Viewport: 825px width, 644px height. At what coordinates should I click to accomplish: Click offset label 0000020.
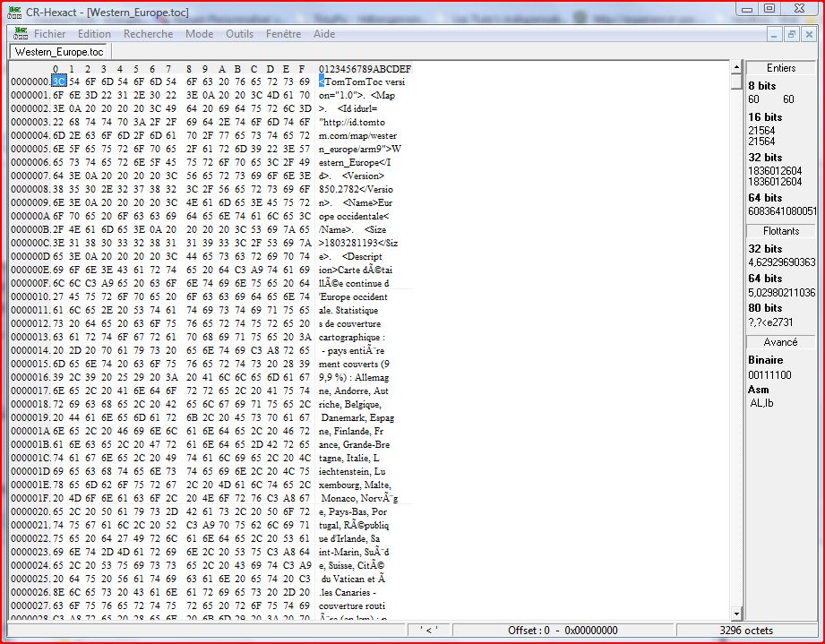[30, 511]
